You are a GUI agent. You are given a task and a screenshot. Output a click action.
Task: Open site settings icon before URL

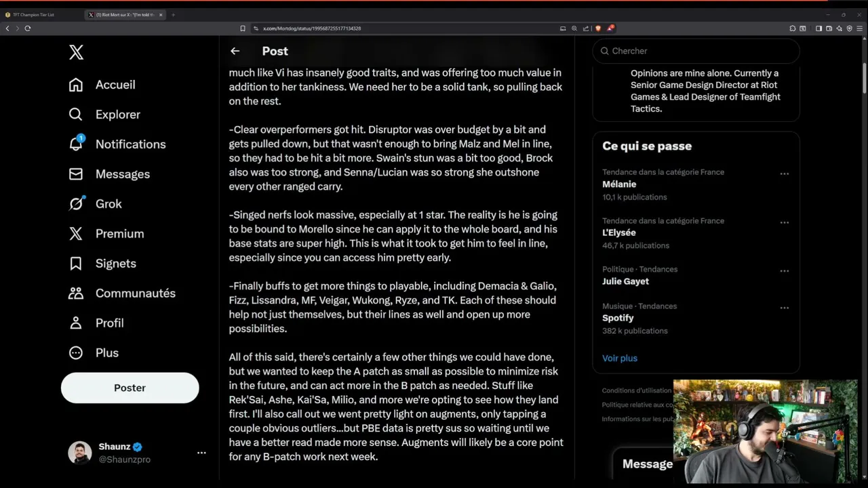[256, 28]
